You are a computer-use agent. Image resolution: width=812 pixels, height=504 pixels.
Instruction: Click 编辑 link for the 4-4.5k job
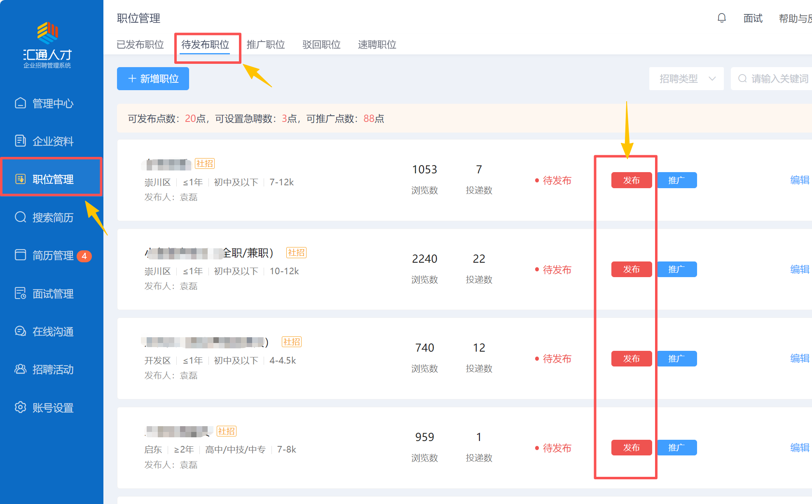[799, 359]
